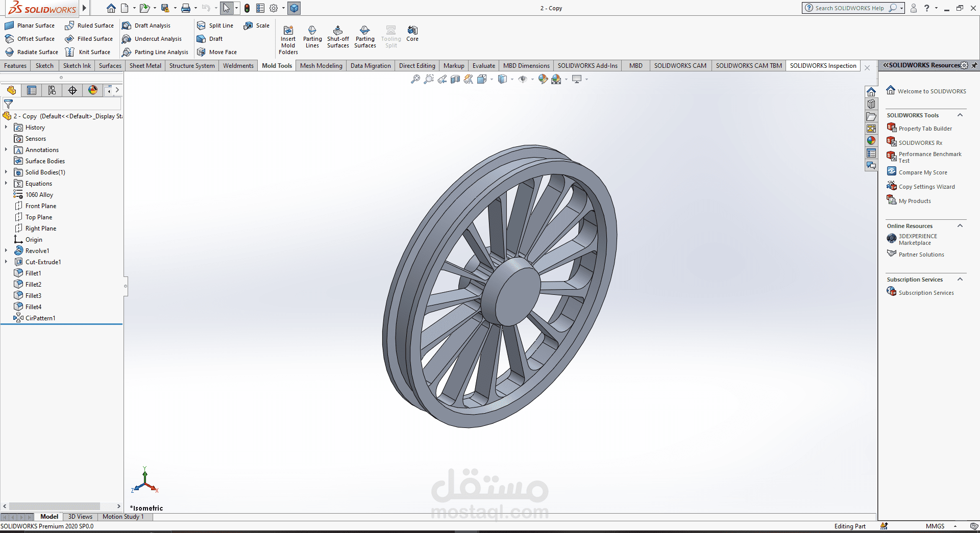The width and height of the screenshot is (980, 533).
Task: Open Parting Line Analysis
Action: [155, 52]
